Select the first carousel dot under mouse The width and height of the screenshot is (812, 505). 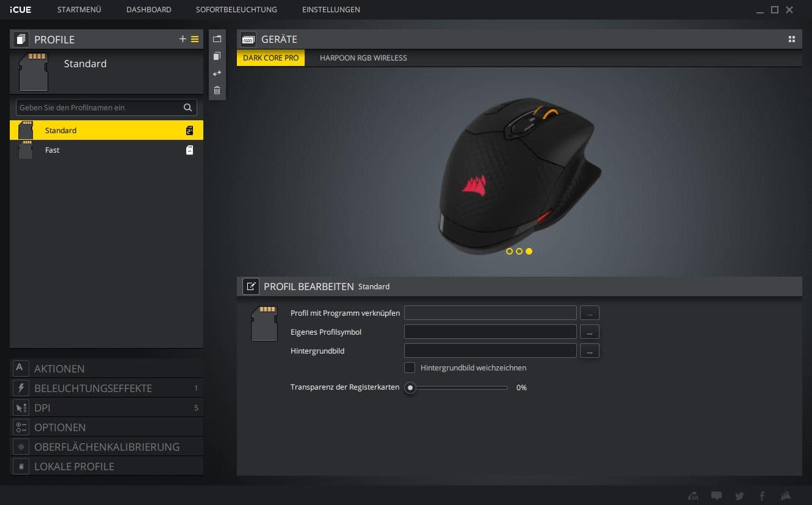[509, 251]
